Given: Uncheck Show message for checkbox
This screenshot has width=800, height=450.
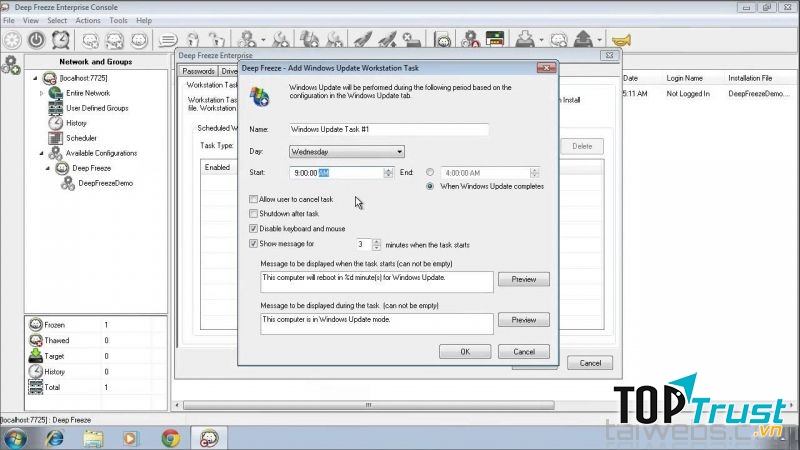Looking at the screenshot, I should point(253,243).
